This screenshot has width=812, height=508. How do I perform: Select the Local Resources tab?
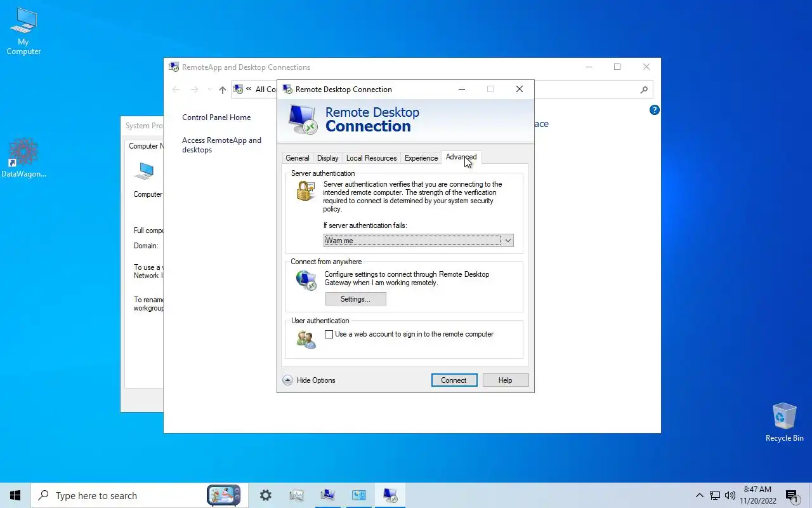[372, 158]
